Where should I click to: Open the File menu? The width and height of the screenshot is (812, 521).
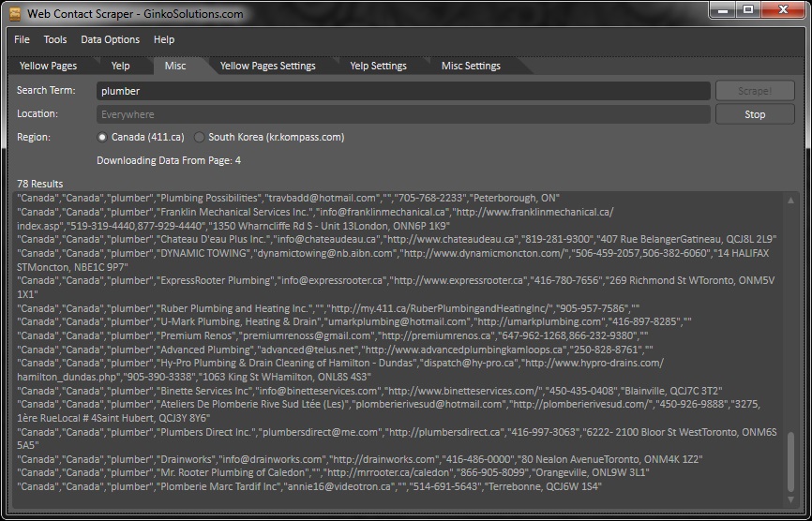pyautogui.click(x=22, y=40)
